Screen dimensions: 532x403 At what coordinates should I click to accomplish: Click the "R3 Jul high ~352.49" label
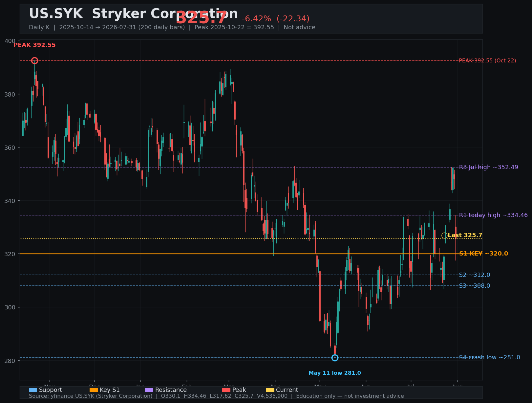tap(489, 167)
